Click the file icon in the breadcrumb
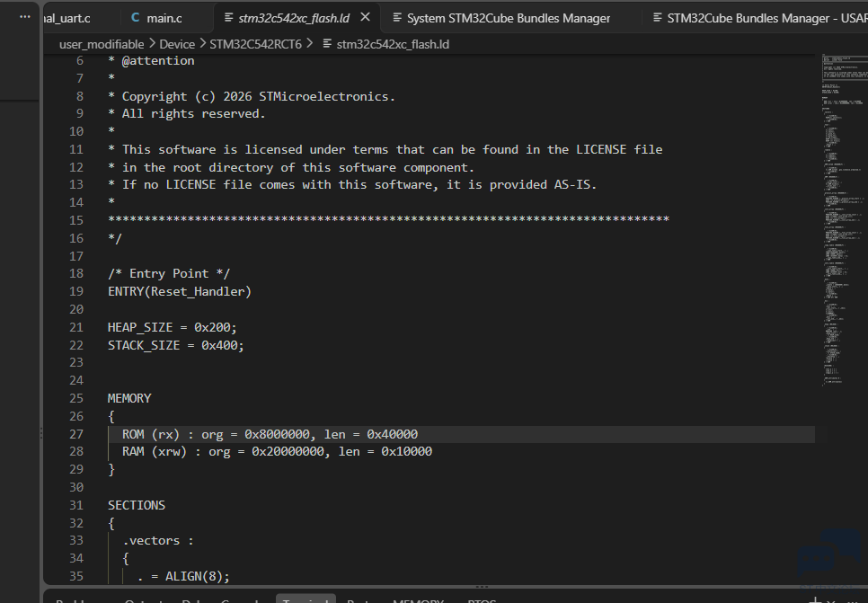Viewport: 868px width, 603px height. pyautogui.click(x=327, y=43)
